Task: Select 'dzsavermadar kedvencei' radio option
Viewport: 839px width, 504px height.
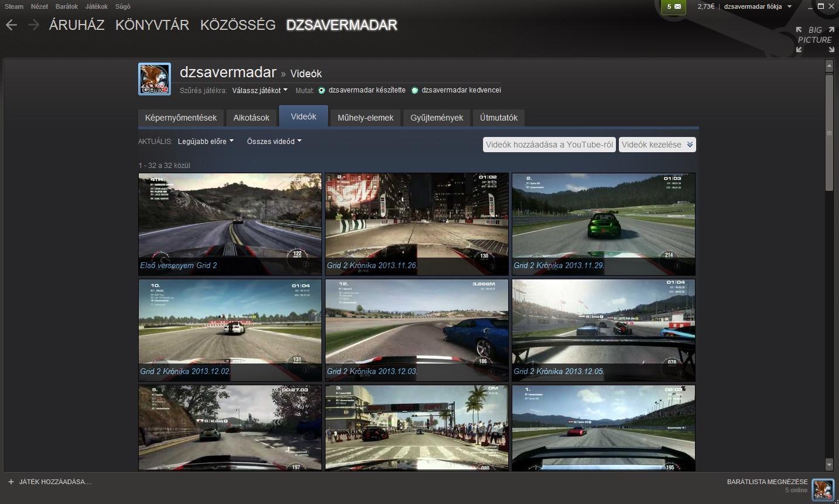Action: (x=415, y=90)
